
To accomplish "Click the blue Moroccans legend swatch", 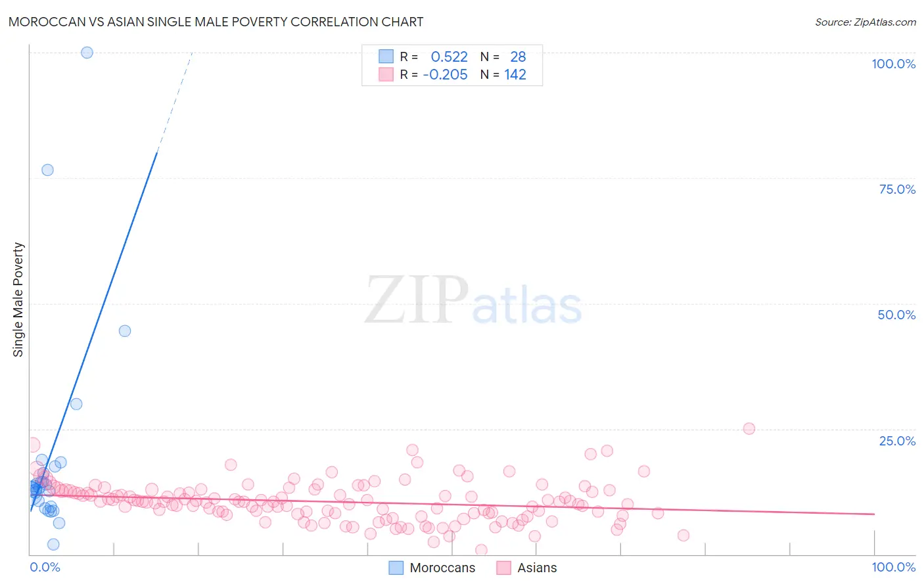I will 396,568.
